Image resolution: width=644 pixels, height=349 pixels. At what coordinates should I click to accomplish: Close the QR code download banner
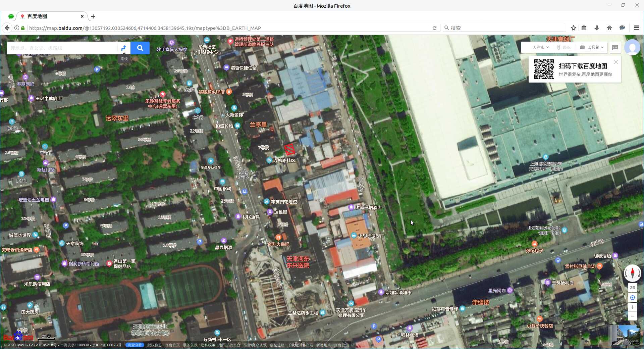pyautogui.click(x=616, y=62)
